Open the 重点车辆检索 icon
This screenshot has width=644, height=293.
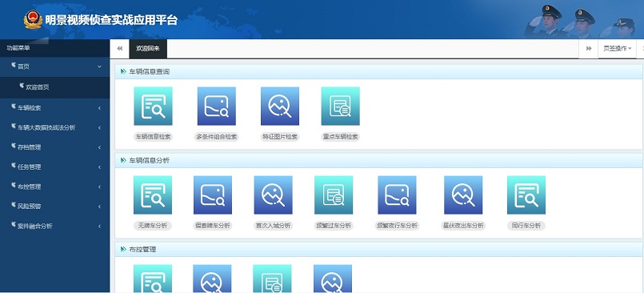coord(340,106)
